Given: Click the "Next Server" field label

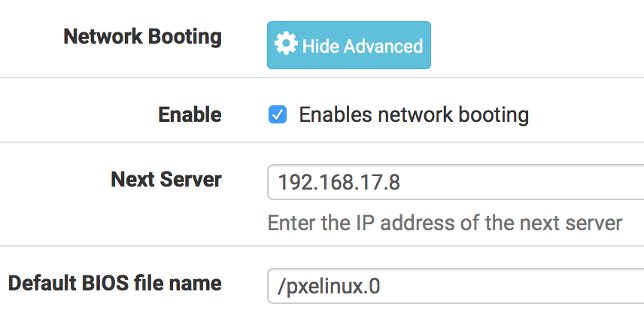Looking at the screenshot, I should tap(166, 180).
